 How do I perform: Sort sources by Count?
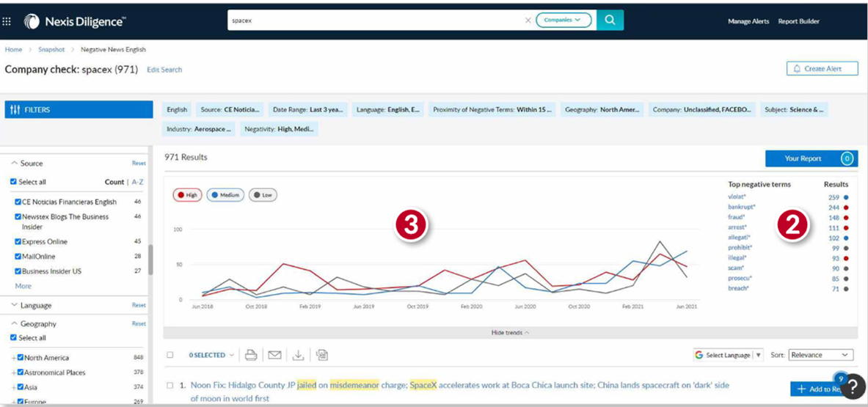click(114, 182)
